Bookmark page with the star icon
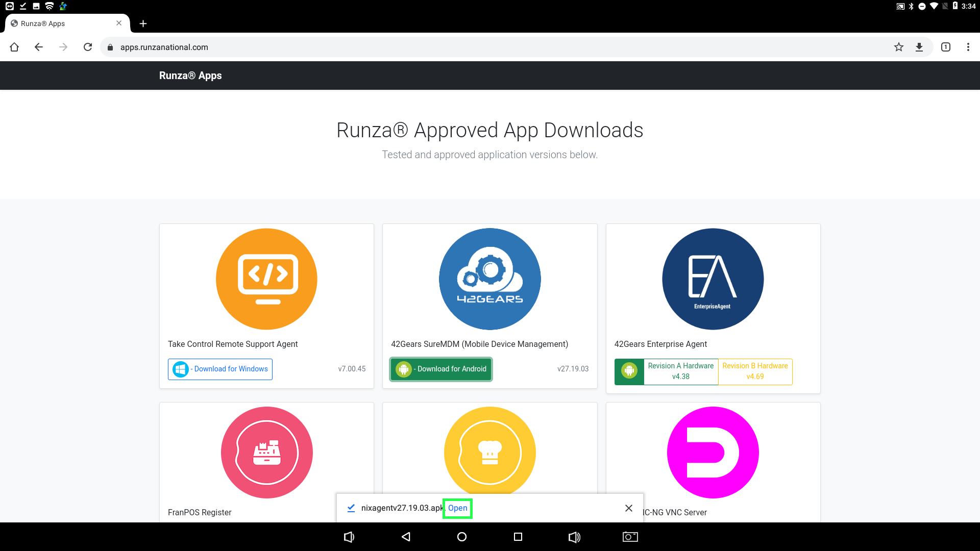Viewport: 980px width, 551px height. [899, 47]
